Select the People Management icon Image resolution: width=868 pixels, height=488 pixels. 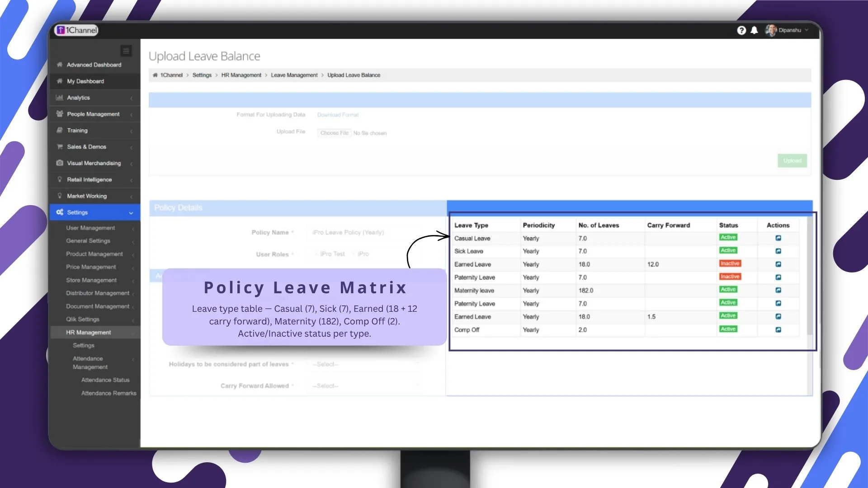coord(60,114)
